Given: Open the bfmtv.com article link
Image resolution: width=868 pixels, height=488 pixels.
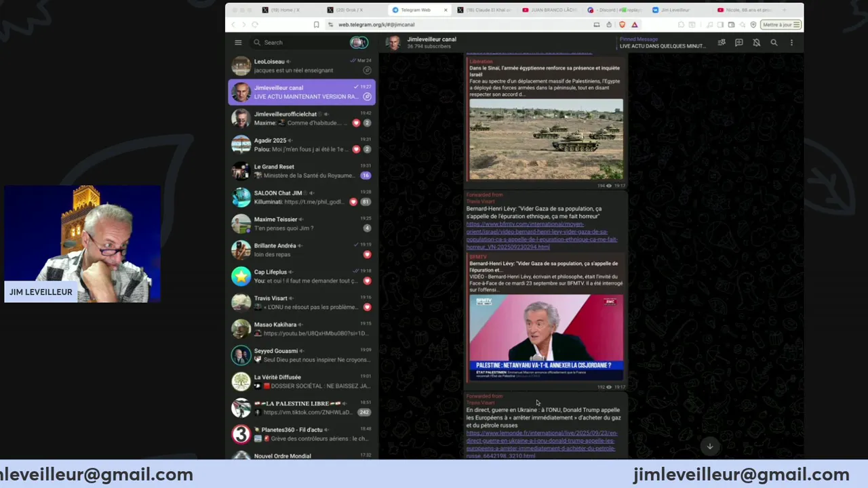Looking at the screenshot, I should (x=542, y=235).
